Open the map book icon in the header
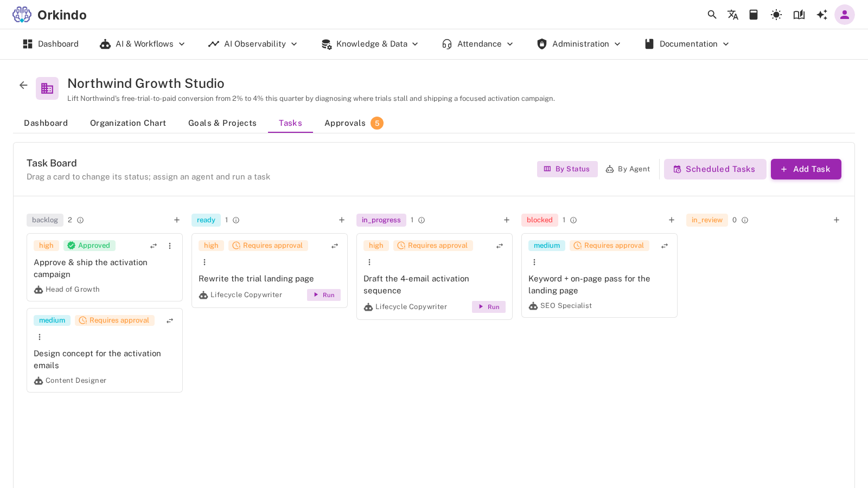The width and height of the screenshot is (868, 488). click(x=799, y=15)
